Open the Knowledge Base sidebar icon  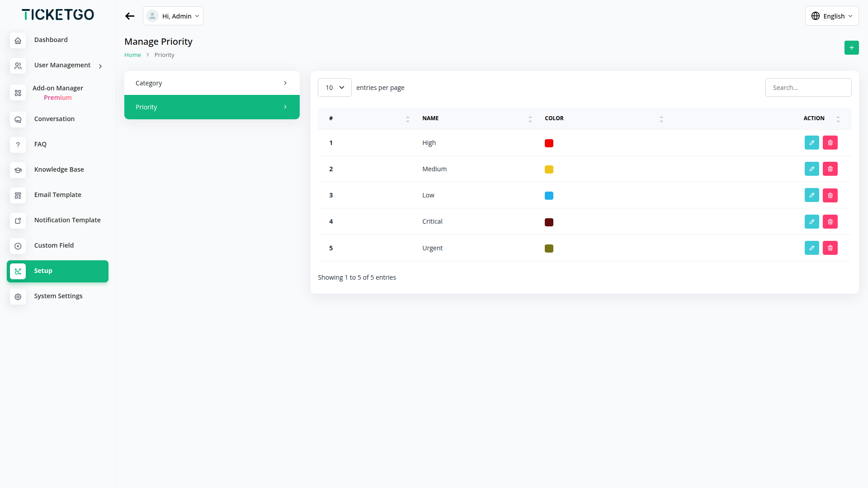[18, 170]
